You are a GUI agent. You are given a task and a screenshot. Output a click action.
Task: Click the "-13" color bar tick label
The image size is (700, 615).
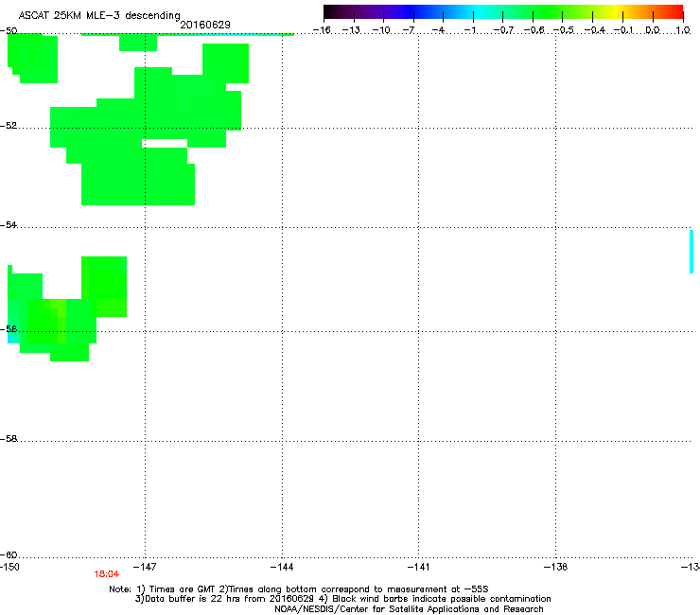coord(351,30)
